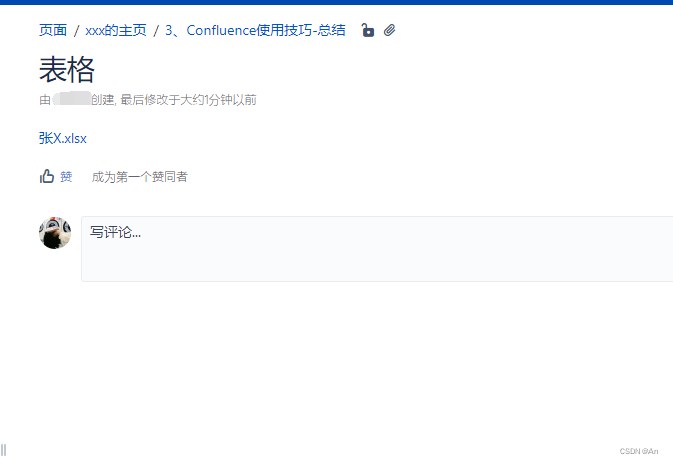Open xxx的主页 breadcrumb link
The width and height of the screenshot is (673, 464).
tap(116, 30)
